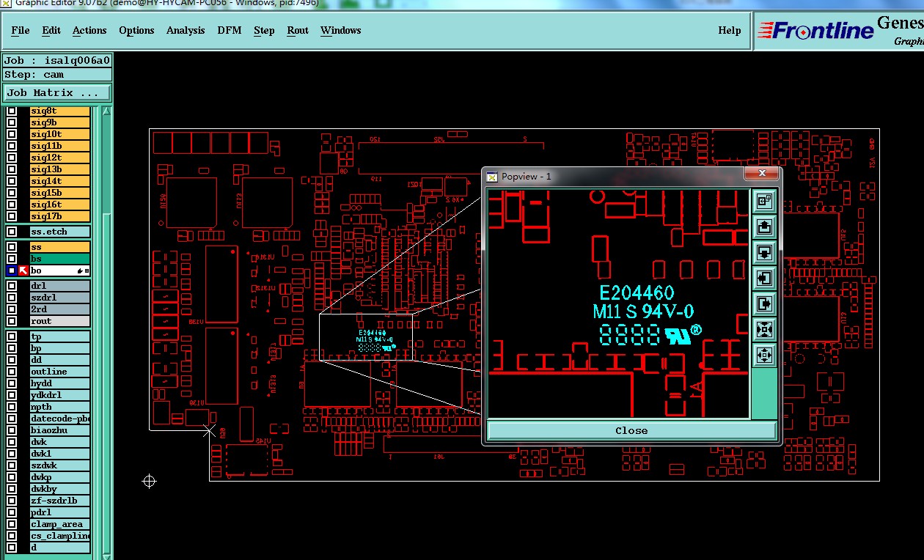Click the Job Matrix button
The image size is (924, 560).
(57, 93)
